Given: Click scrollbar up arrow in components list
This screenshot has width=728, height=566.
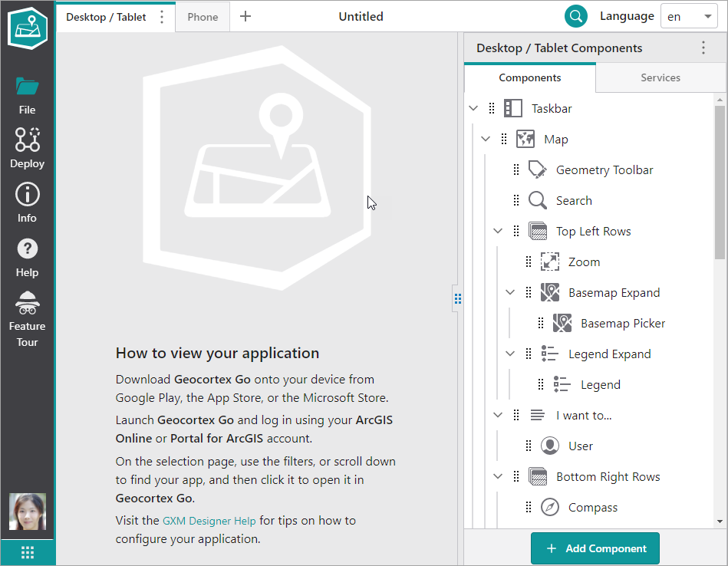Looking at the screenshot, I should (x=720, y=100).
